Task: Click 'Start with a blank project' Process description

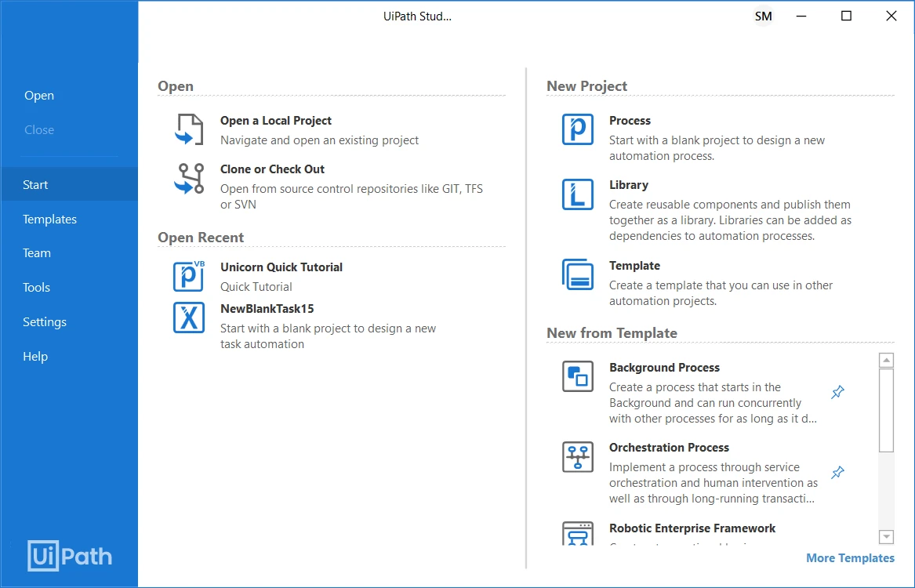Action: [x=717, y=148]
